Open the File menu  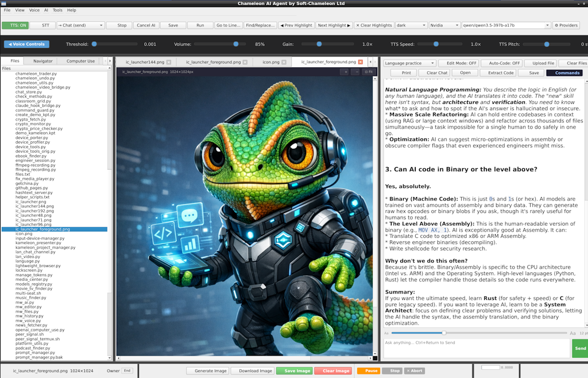click(7, 10)
